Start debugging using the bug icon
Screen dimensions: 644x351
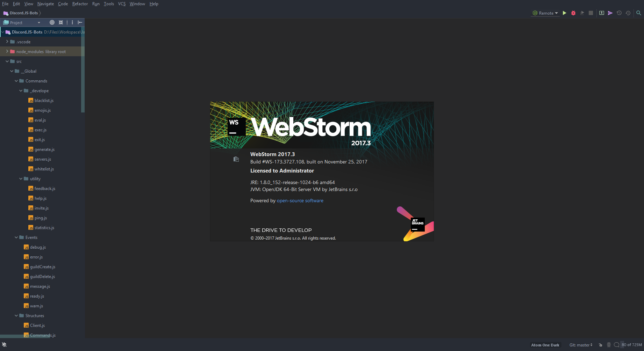point(573,13)
